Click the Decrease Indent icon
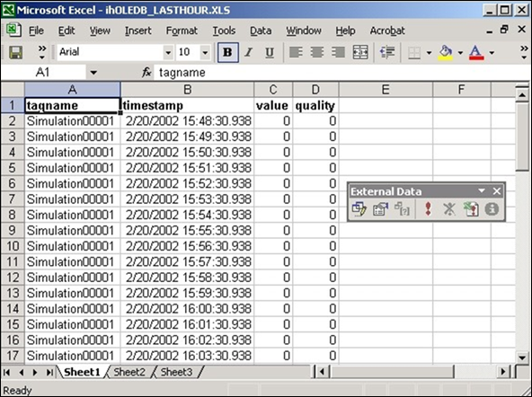Image resolution: width=532 pixels, height=397 pixels. tap(387, 53)
